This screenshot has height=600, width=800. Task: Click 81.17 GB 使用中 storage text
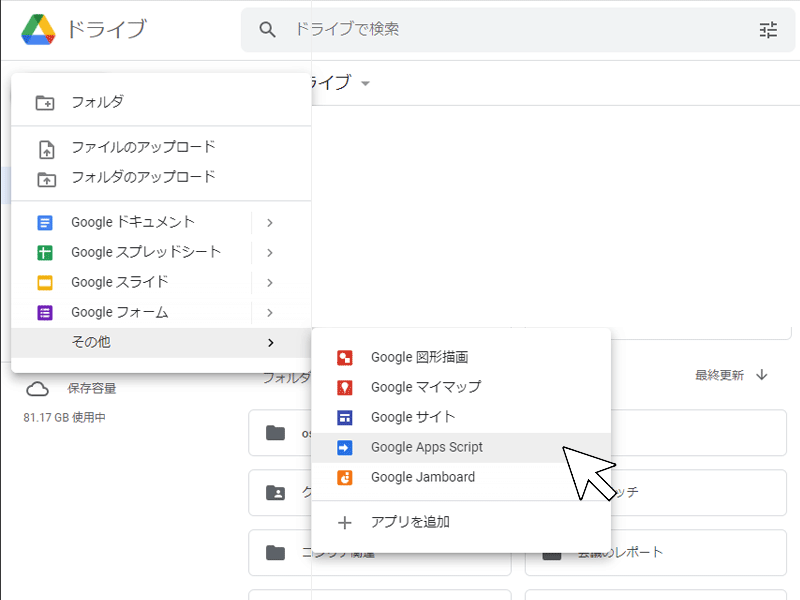pyautogui.click(x=65, y=418)
